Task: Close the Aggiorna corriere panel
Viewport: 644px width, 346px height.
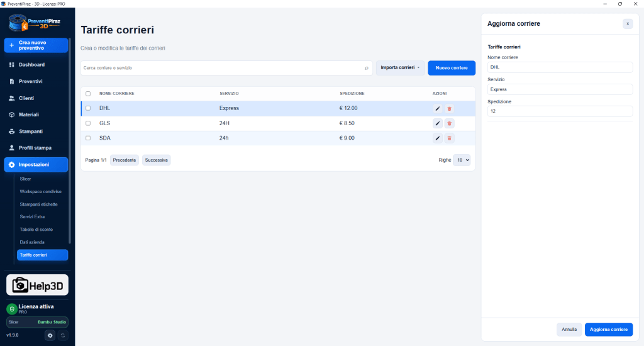Action: [x=628, y=24]
